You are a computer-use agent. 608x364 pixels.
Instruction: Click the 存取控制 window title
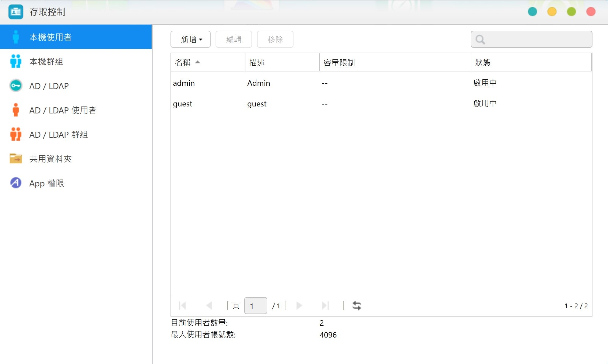47,12
